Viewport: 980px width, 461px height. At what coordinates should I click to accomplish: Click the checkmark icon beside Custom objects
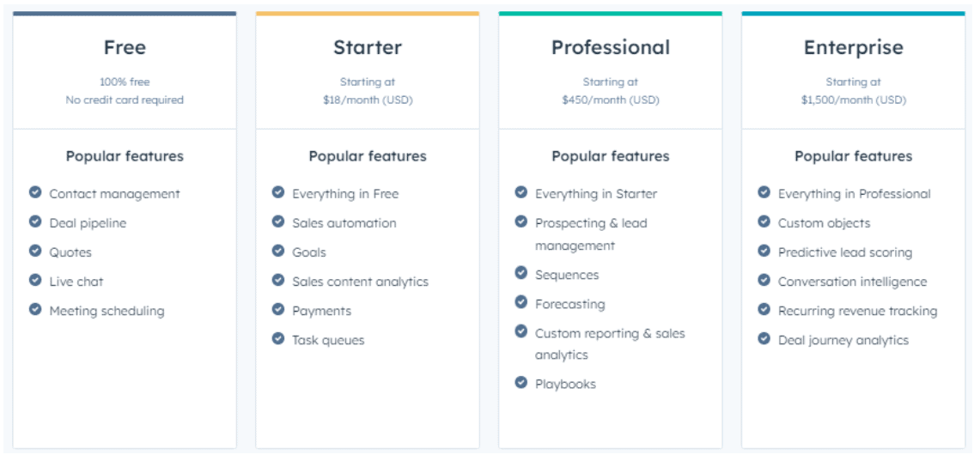pyautogui.click(x=764, y=221)
